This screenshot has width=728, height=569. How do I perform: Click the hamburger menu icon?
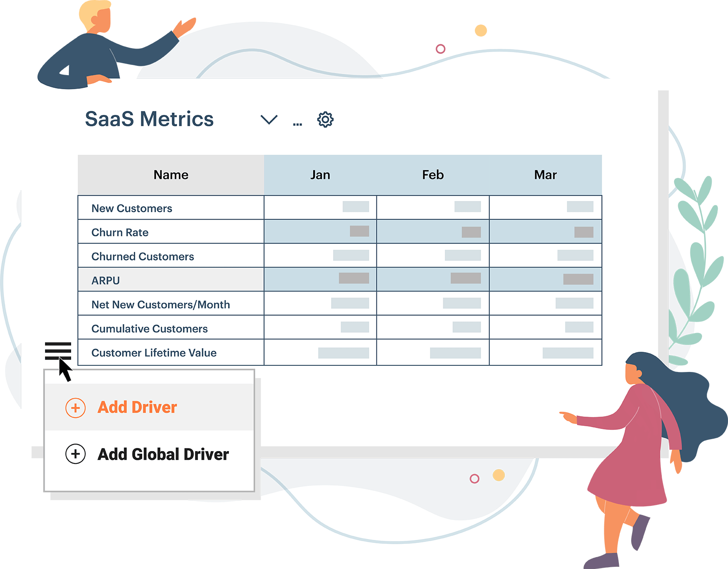(x=58, y=351)
